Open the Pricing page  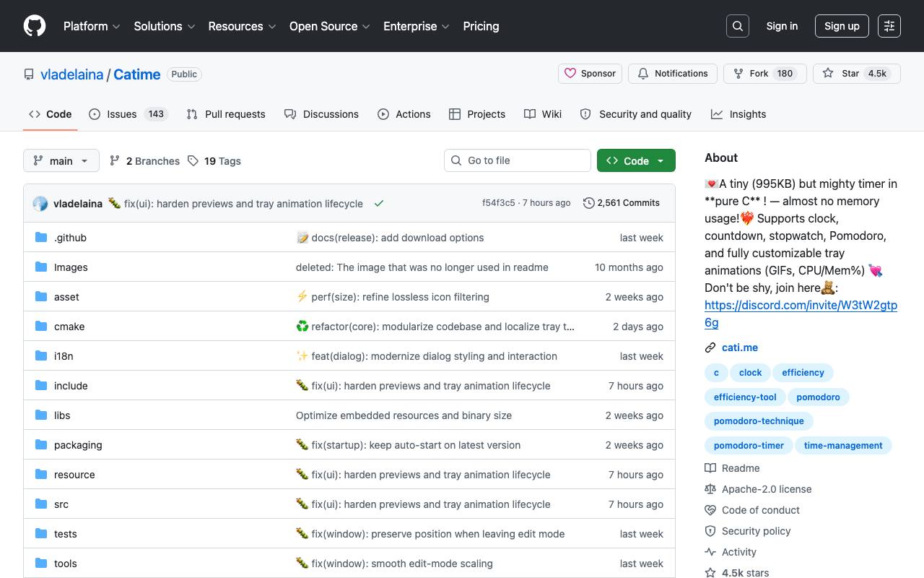coord(481,26)
